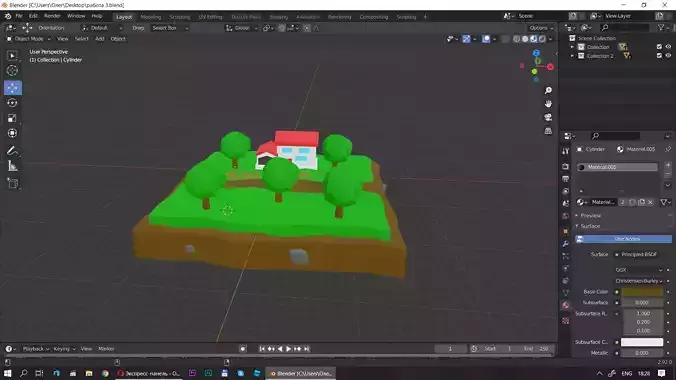Open the Select Box drag dropdown
The width and height of the screenshot is (676, 380).
(x=170, y=28)
